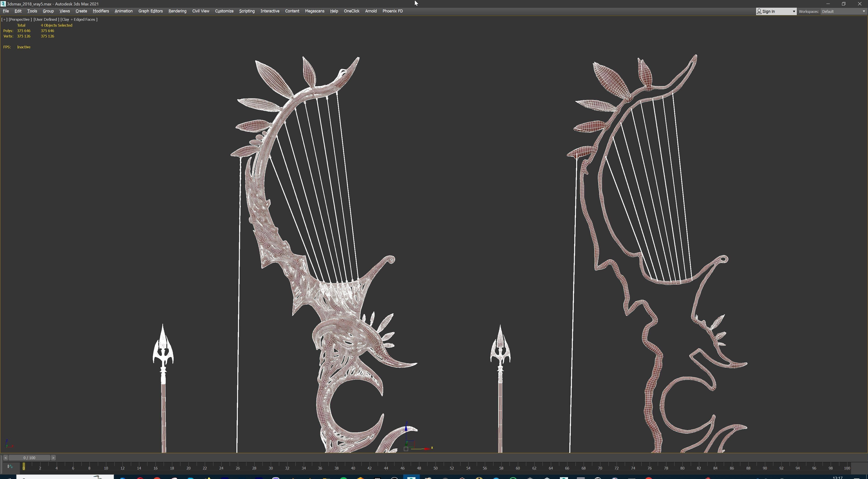Open the Mini Curve Editor toggle icon
Viewport: 868px width, 479px height.
(10, 467)
